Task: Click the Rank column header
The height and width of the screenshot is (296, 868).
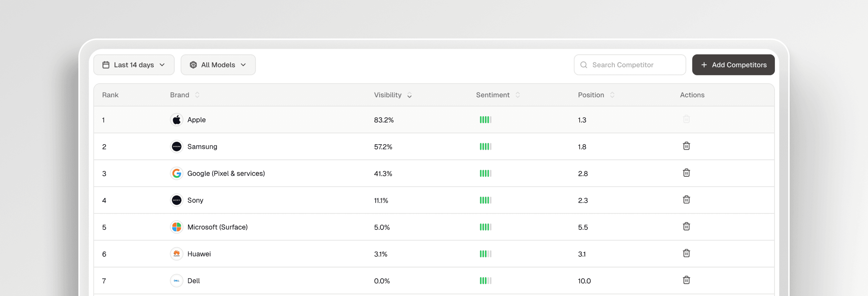Action: click(x=110, y=95)
